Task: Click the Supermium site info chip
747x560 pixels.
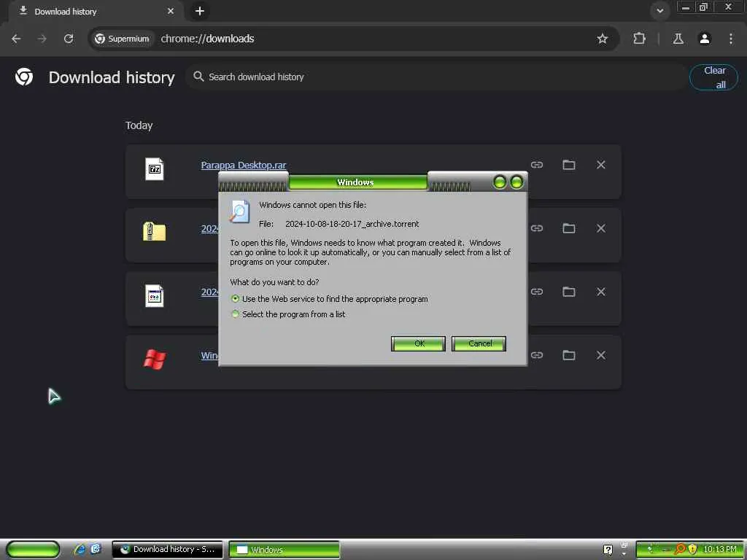Action: pos(122,39)
